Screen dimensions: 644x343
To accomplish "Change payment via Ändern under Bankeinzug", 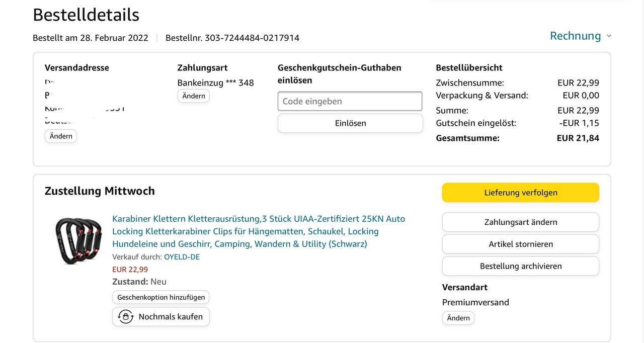I will click(x=193, y=96).
